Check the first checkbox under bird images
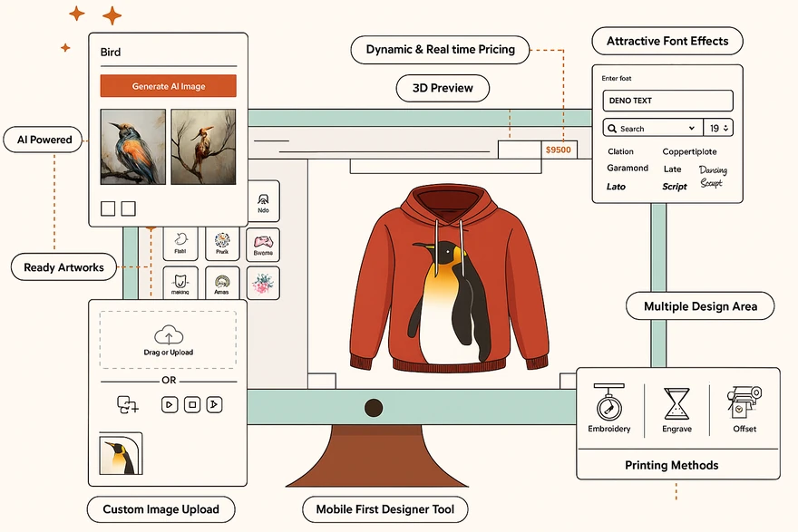798x532 pixels. pyautogui.click(x=109, y=208)
